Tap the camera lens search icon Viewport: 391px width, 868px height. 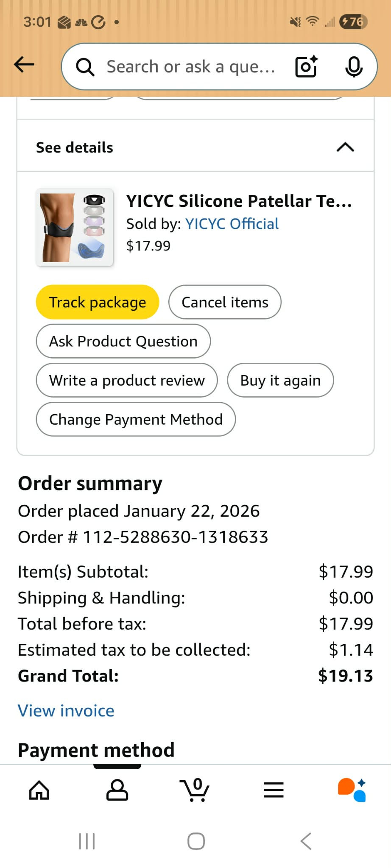point(306,67)
